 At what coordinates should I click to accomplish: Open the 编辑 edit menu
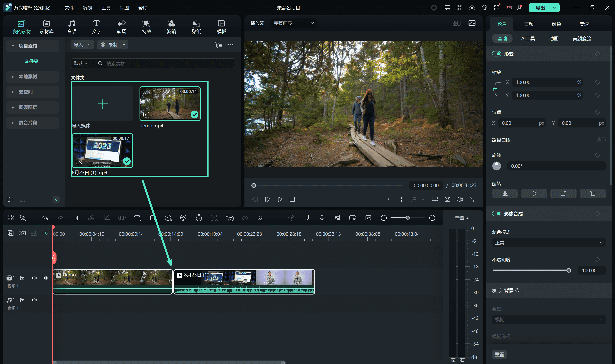tap(87, 8)
